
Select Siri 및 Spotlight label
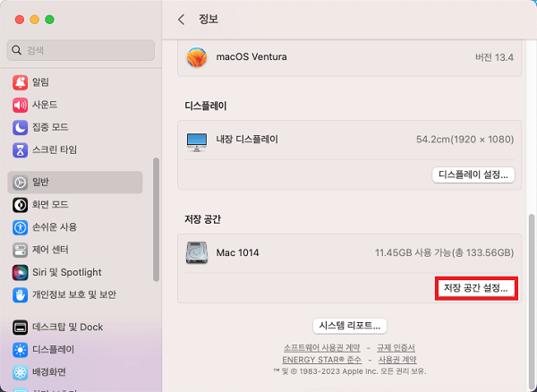67,272
